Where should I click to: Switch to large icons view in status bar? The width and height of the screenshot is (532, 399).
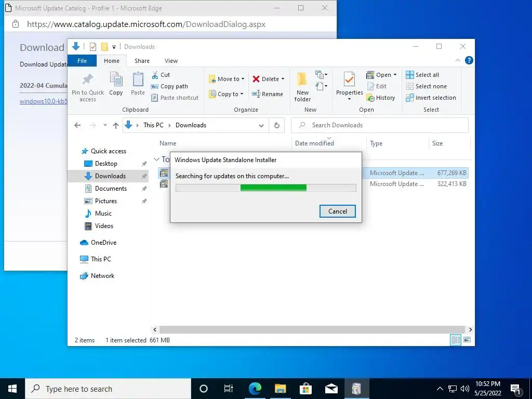pos(467,340)
